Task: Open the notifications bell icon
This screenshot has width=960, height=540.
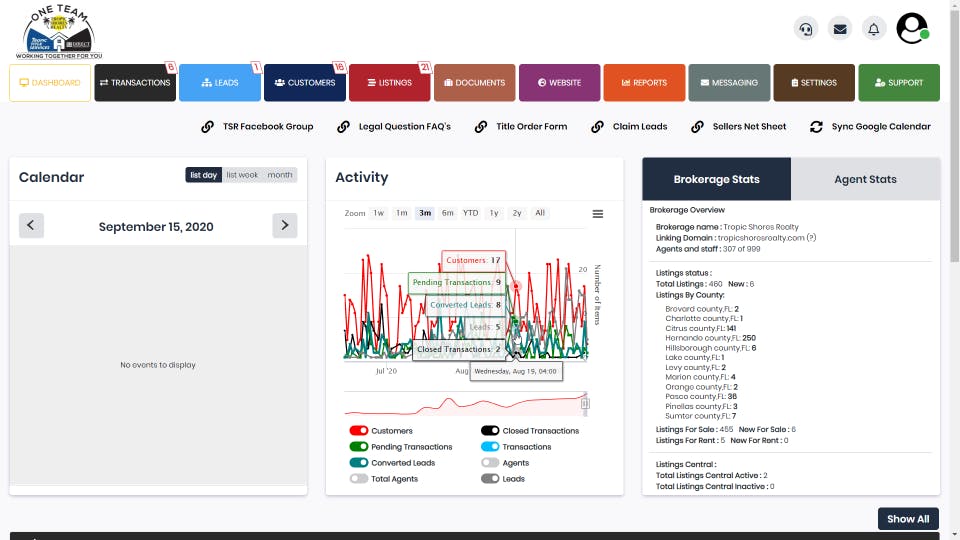Action: pyautogui.click(x=874, y=29)
